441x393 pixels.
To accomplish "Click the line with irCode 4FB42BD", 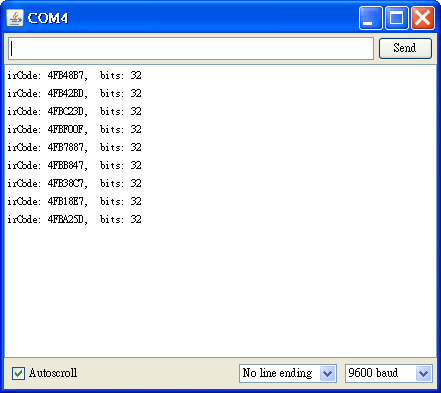I will tap(74, 93).
